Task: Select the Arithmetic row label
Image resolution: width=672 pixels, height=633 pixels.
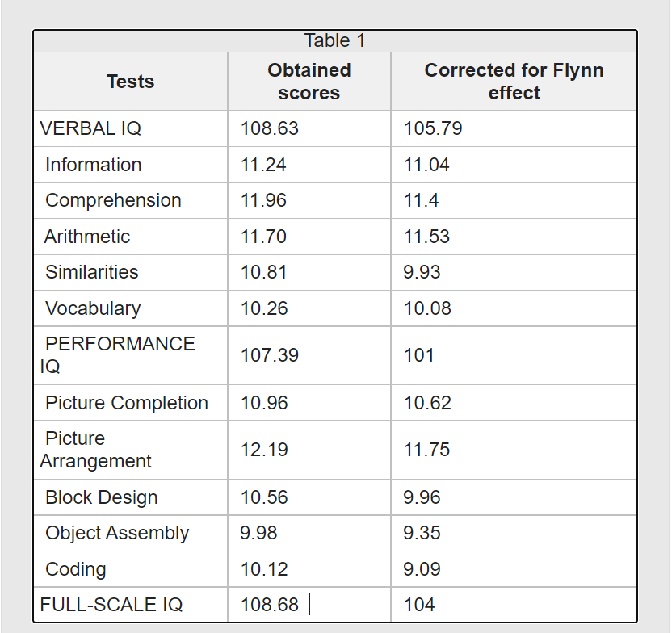Action: (87, 237)
